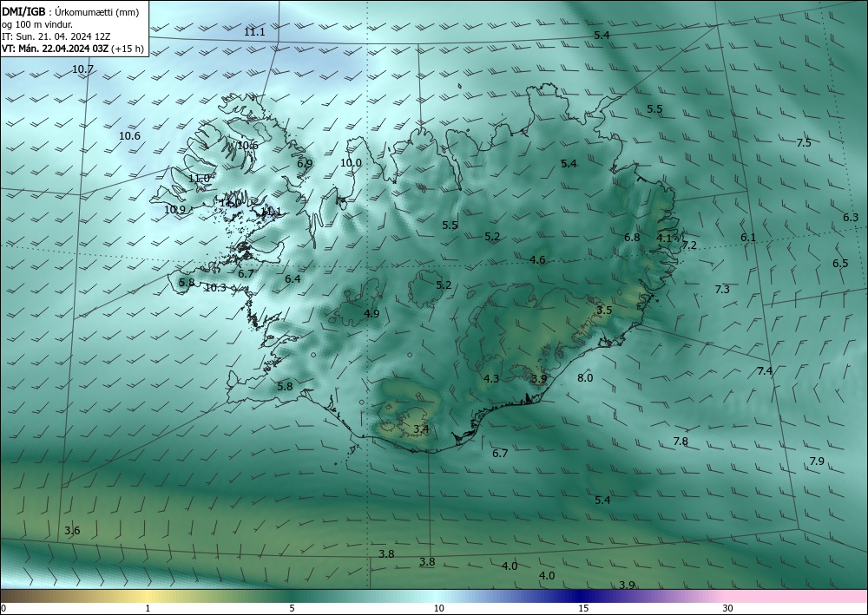This screenshot has height=615, width=868.
Task: Click the 3.4 value on the southern glacier
Action: [x=421, y=429]
